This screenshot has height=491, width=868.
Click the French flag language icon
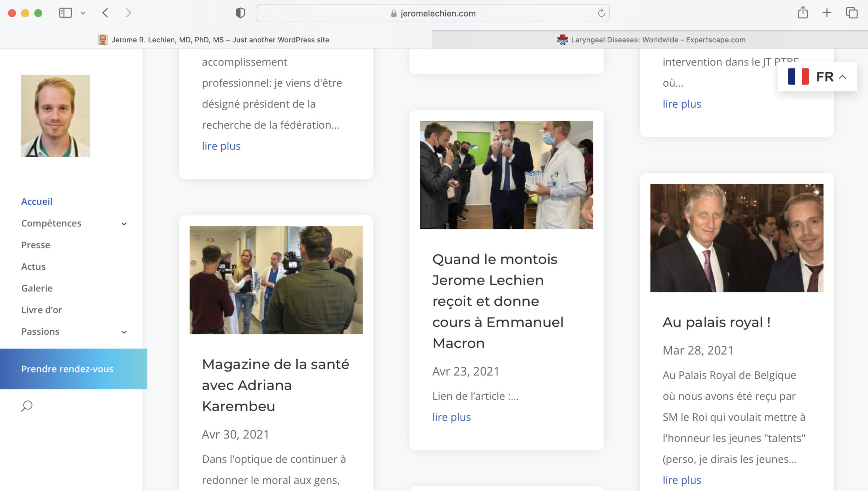(798, 77)
